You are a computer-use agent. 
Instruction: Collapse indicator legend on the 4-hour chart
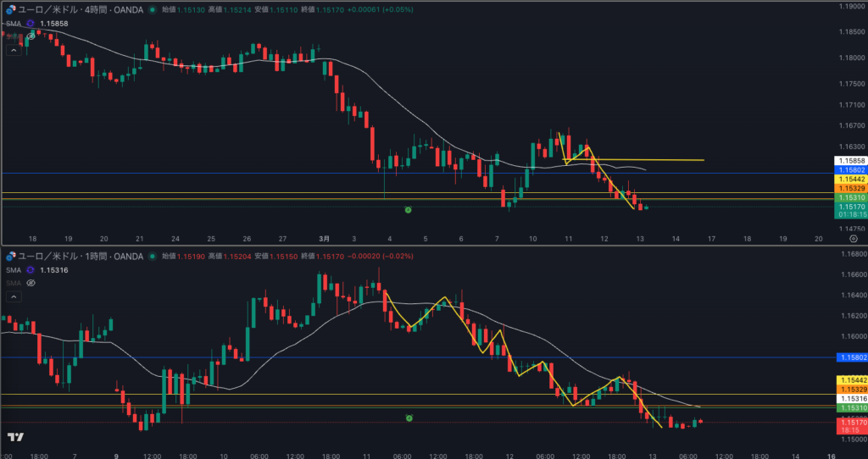pos(13,51)
